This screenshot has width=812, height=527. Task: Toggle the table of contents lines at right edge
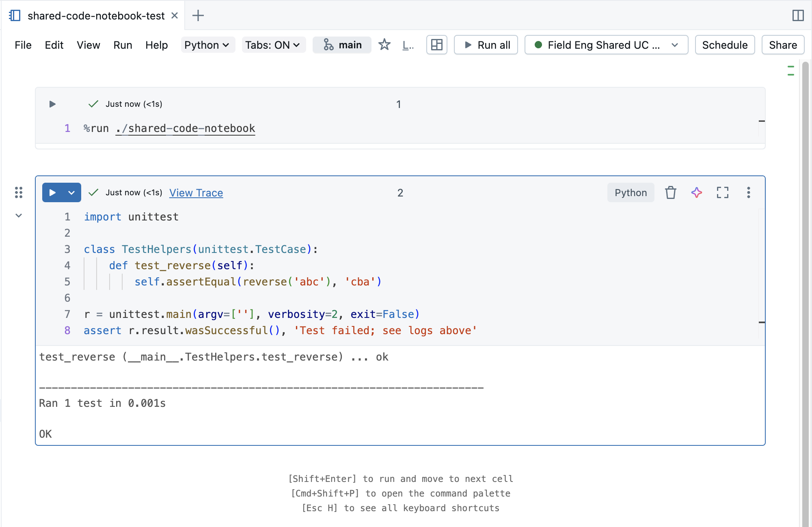pyautogui.click(x=790, y=70)
